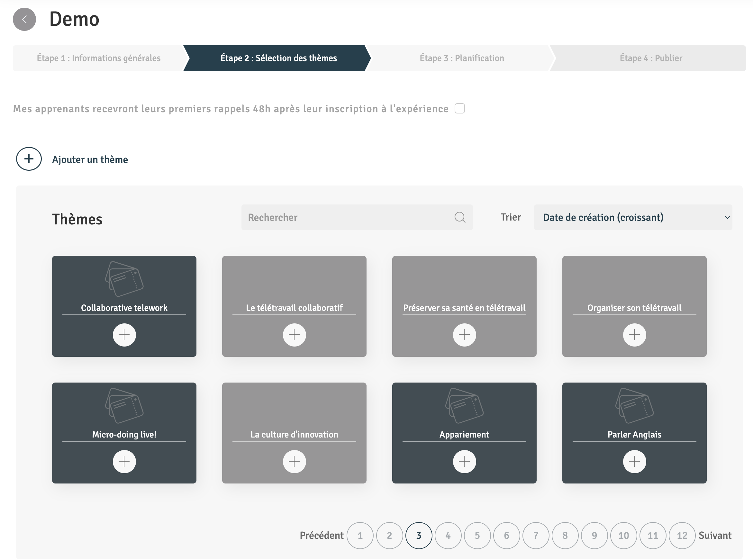Add Préserver sa santé en télétravail theme

(x=464, y=335)
